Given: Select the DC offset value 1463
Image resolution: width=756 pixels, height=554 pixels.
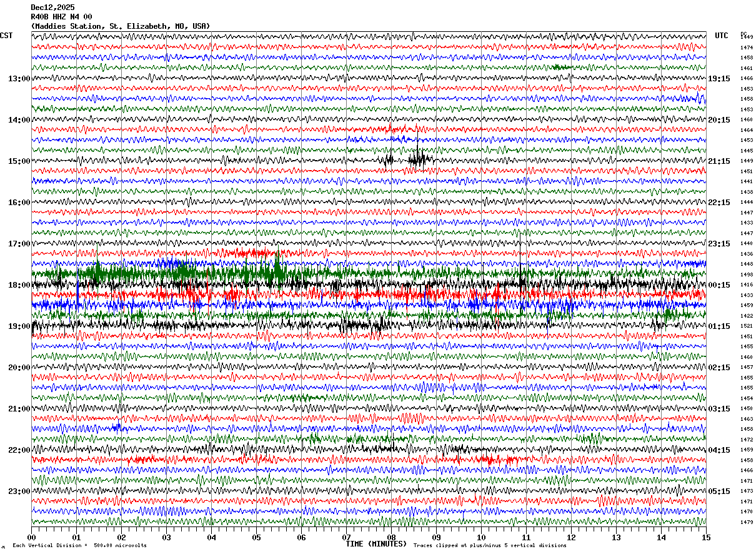Looking at the screenshot, I should 747,419.
